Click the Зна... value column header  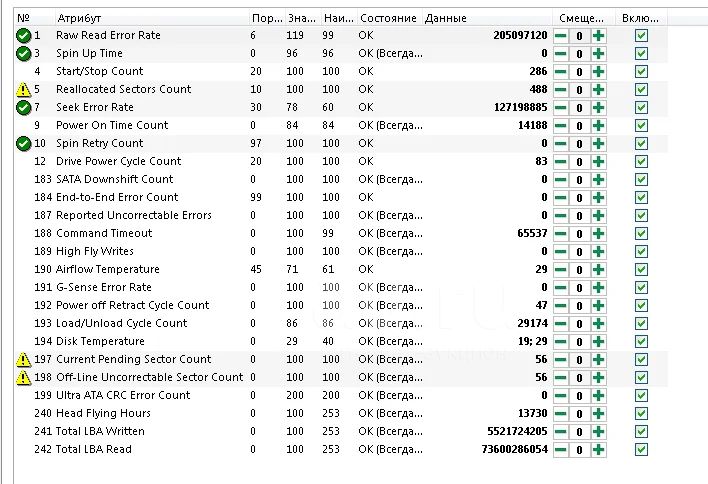click(x=302, y=19)
